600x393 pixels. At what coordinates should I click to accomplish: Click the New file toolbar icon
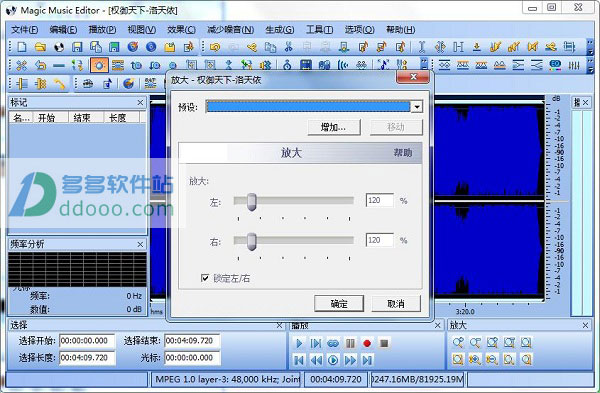[x=22, y=47]
